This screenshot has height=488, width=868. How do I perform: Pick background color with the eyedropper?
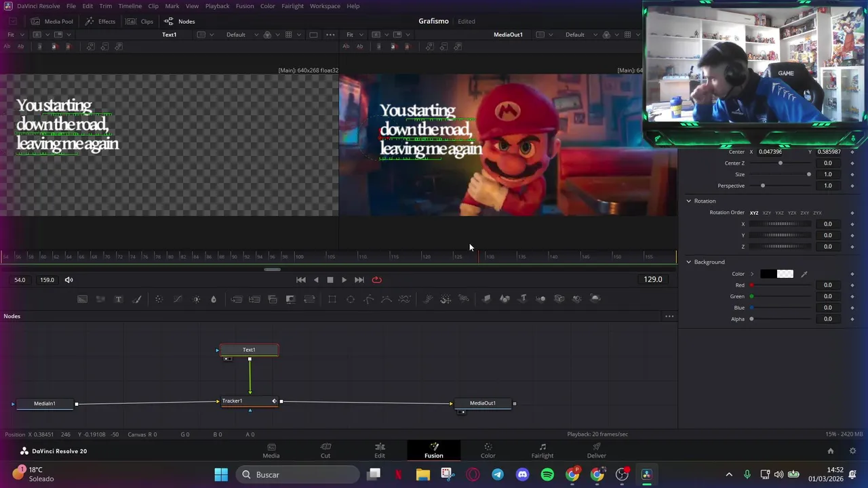tap(804, 274)
